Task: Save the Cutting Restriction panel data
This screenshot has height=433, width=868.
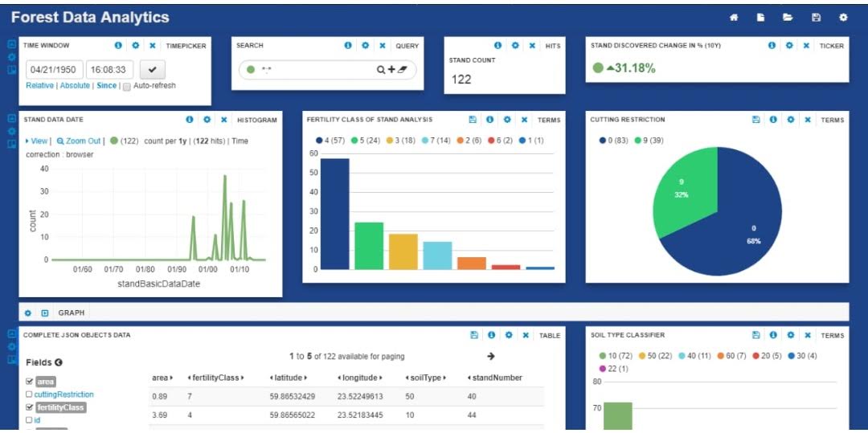Action: pos(755,120)
